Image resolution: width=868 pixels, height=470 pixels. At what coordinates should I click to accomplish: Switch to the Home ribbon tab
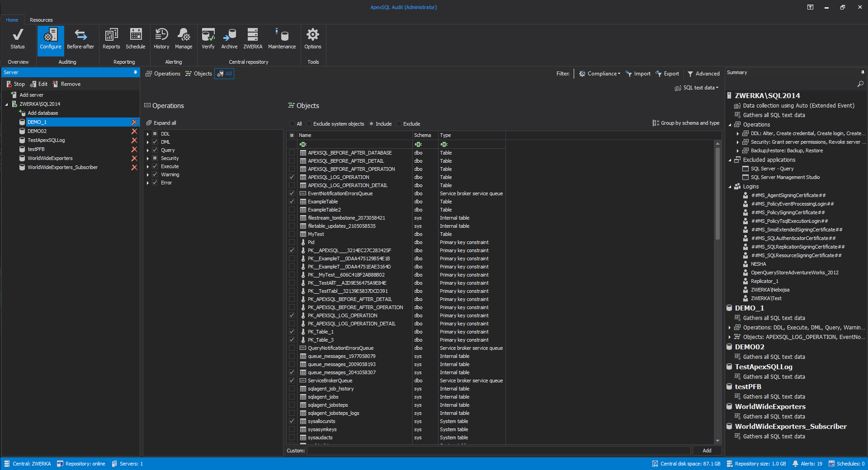(x=12, y=20)
